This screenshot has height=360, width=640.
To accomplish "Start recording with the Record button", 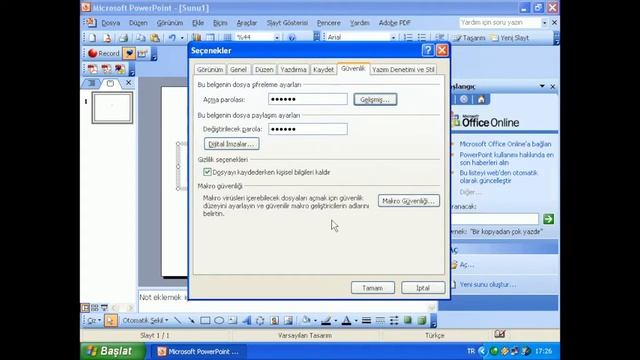I will click(104, 53).
